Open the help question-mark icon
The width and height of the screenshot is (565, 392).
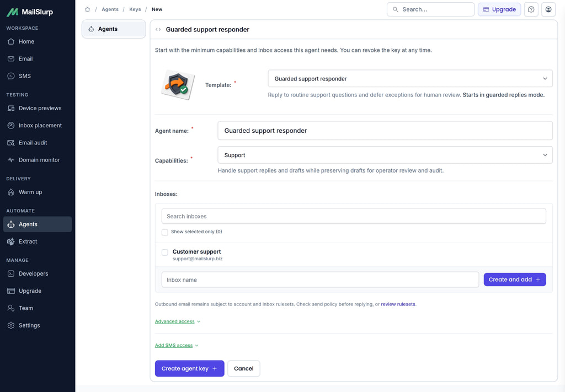[x=531, y=9]
